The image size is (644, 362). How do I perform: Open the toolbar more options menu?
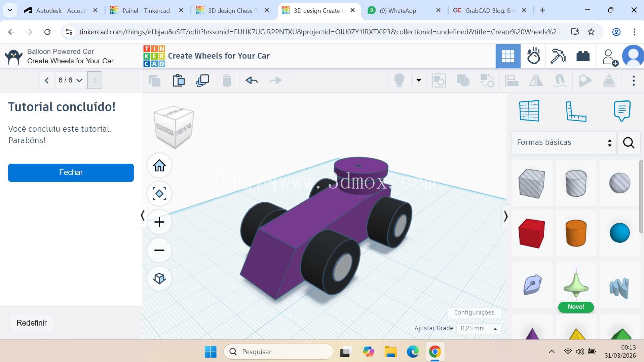[x=634, y=81]
